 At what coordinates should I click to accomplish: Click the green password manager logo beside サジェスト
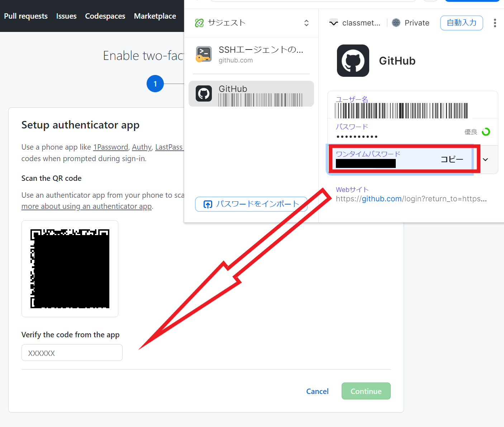199,23
